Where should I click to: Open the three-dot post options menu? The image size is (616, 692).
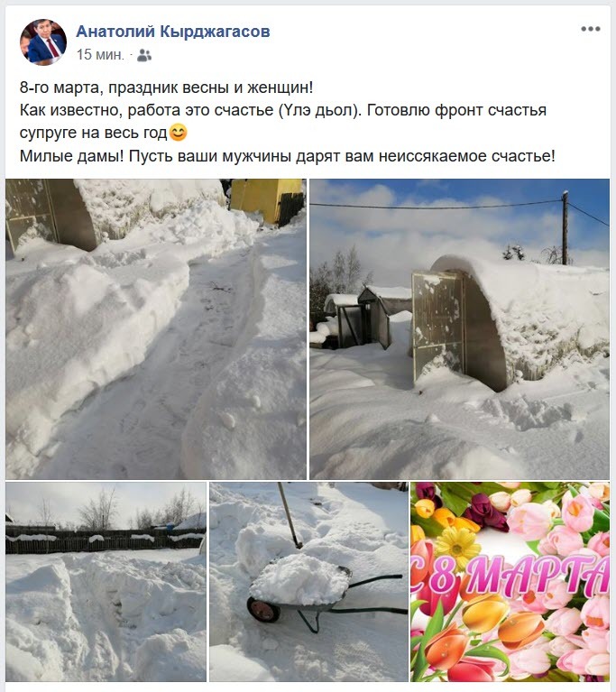591,29
